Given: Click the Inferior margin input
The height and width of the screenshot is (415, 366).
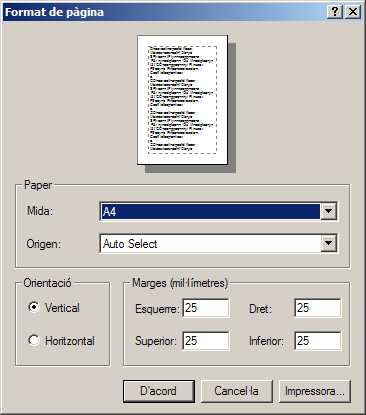Looking at the screenshot, I should [318, 341].
